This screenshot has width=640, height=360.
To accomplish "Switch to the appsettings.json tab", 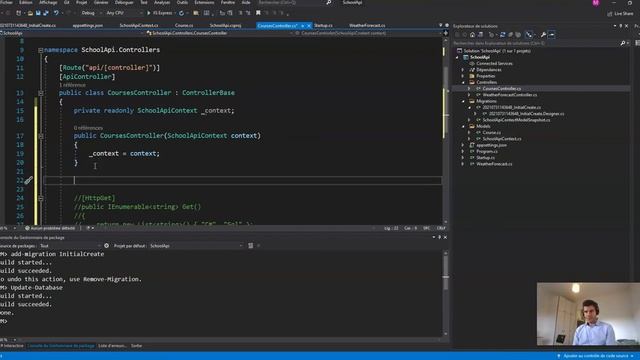I will tap(87, 25).
